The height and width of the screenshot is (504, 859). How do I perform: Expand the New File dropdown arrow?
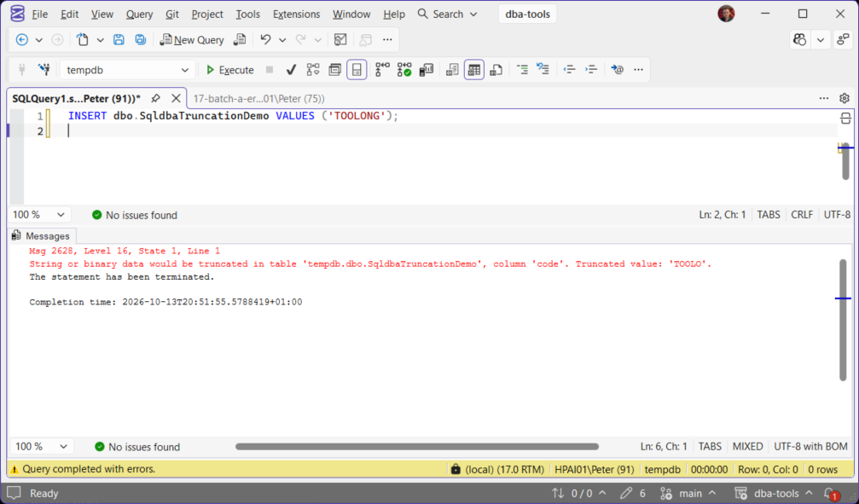[101, 40]
